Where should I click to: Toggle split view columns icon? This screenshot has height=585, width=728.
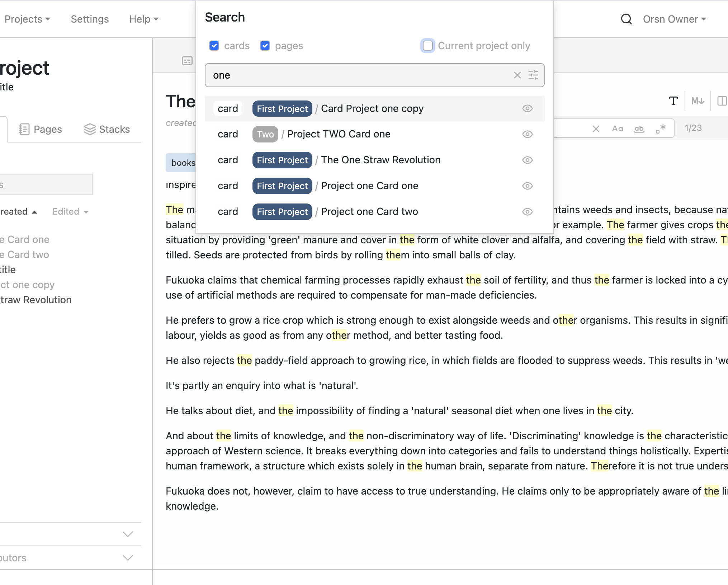pyautogui.click(x=722, y=101)
